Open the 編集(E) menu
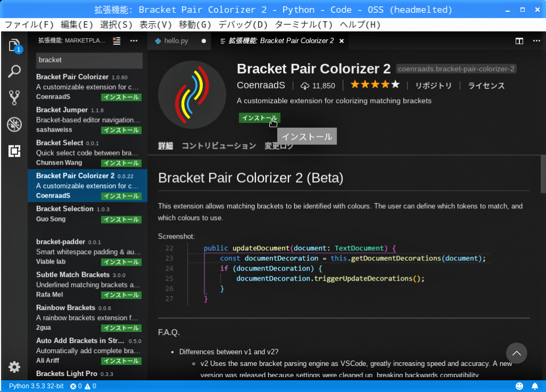 point(77,24)
